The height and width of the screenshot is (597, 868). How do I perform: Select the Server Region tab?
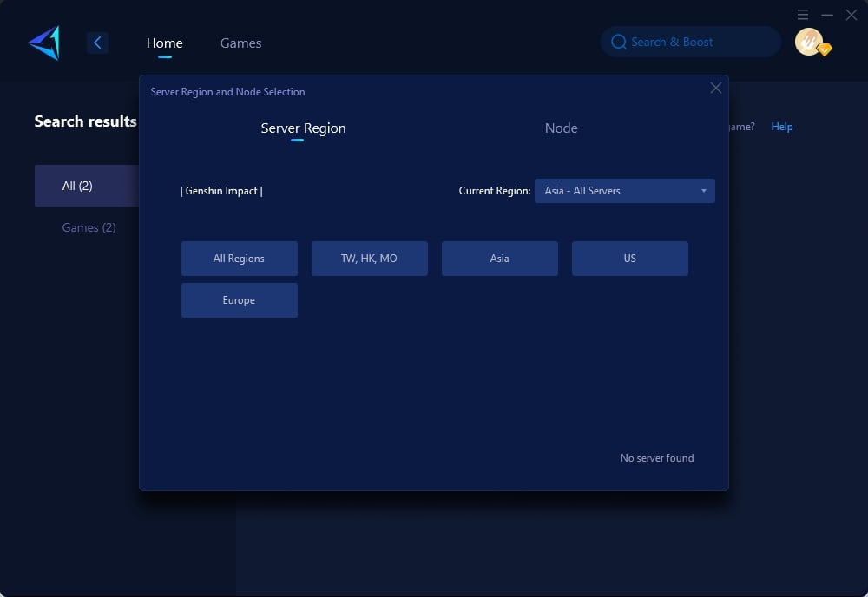point(303,128)
